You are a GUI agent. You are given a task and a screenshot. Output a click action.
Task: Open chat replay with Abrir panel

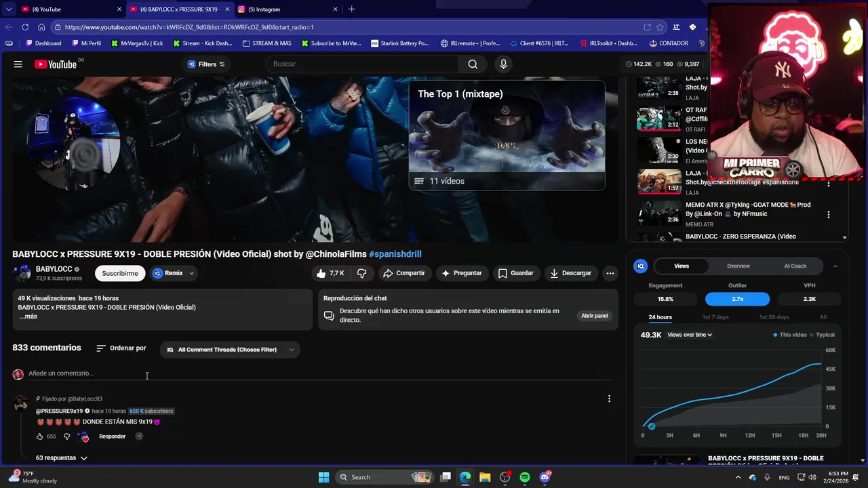594,316
